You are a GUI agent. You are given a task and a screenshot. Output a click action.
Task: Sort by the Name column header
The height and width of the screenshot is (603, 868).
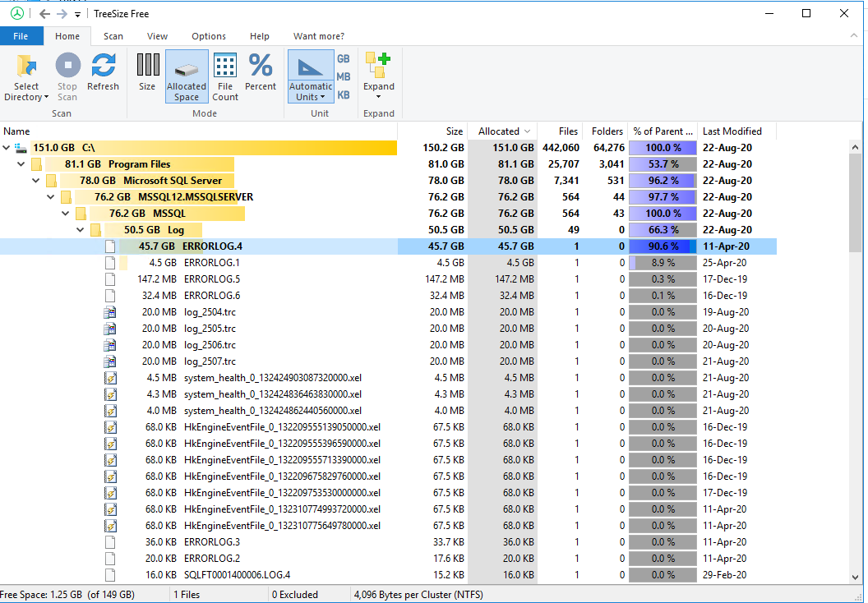click(199, 131)
